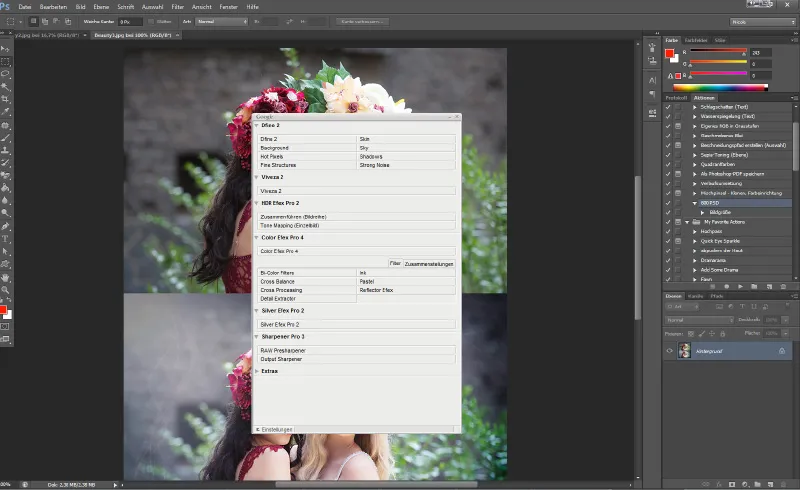Select the Type tool
The width and height of the screenshot is (800, 490).
click(5, 240)
